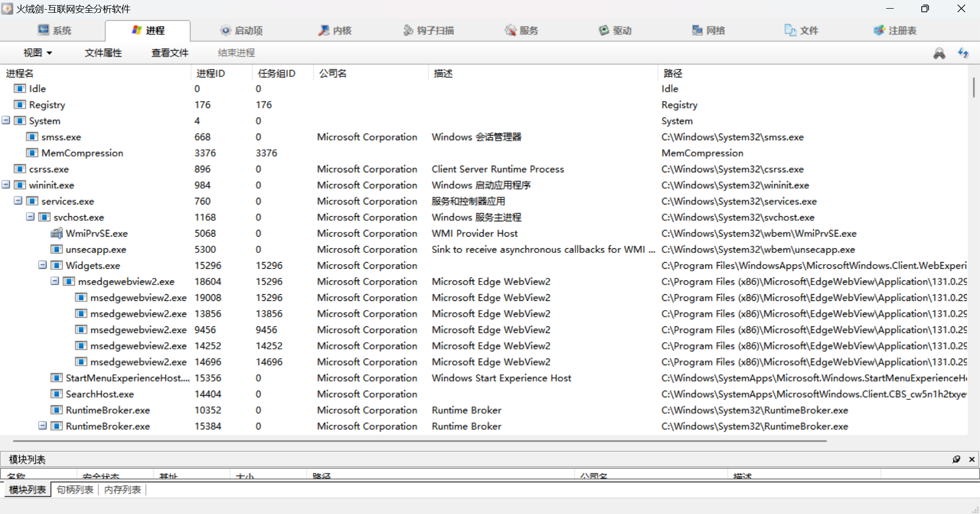
Task: Click the svchost.exe process icon
Action: (x=44, y=217)
